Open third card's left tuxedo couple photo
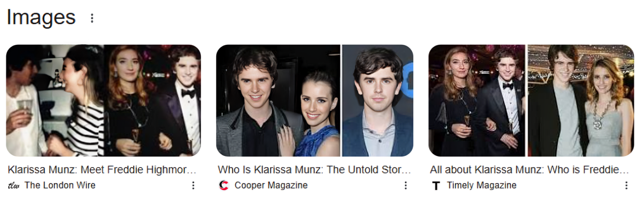Viewport: 644px width, 199px height. point(477,101)
